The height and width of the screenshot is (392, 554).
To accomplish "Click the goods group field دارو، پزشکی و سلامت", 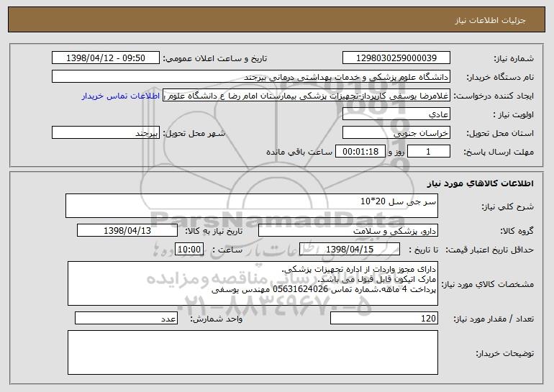I will point(348,231).
